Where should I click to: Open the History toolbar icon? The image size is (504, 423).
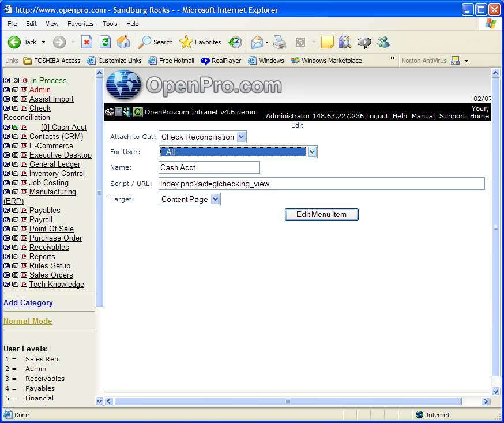tap(235, 42)
